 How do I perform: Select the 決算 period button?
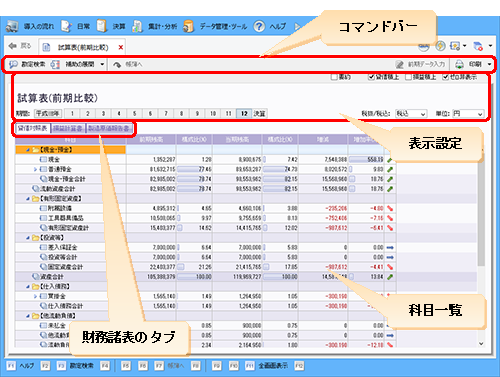pyautogui.click(x=260, y=114)
